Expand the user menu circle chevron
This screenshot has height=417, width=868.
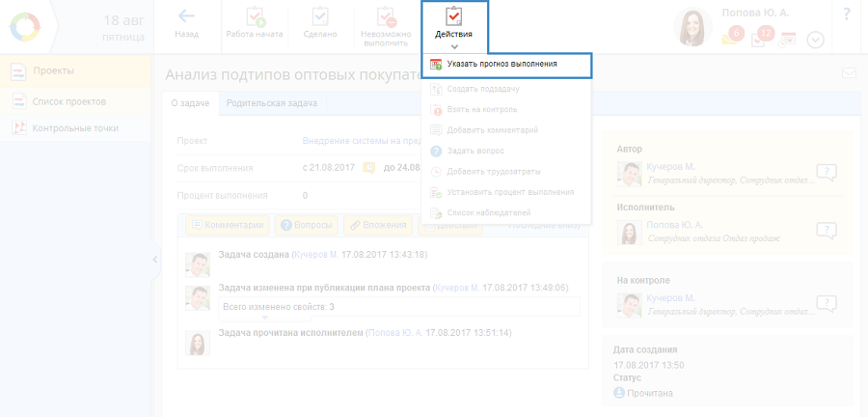point(815,40)
